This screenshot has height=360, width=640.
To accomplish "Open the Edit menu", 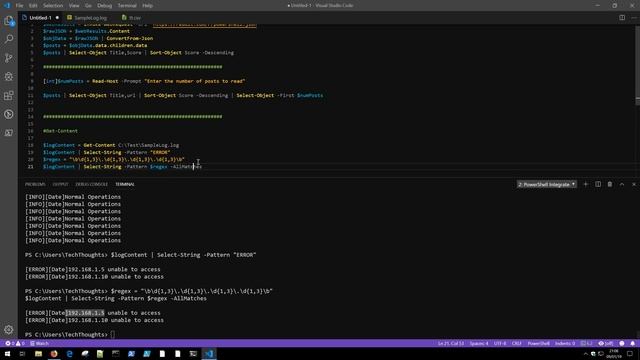I will (x=33, y=6).
